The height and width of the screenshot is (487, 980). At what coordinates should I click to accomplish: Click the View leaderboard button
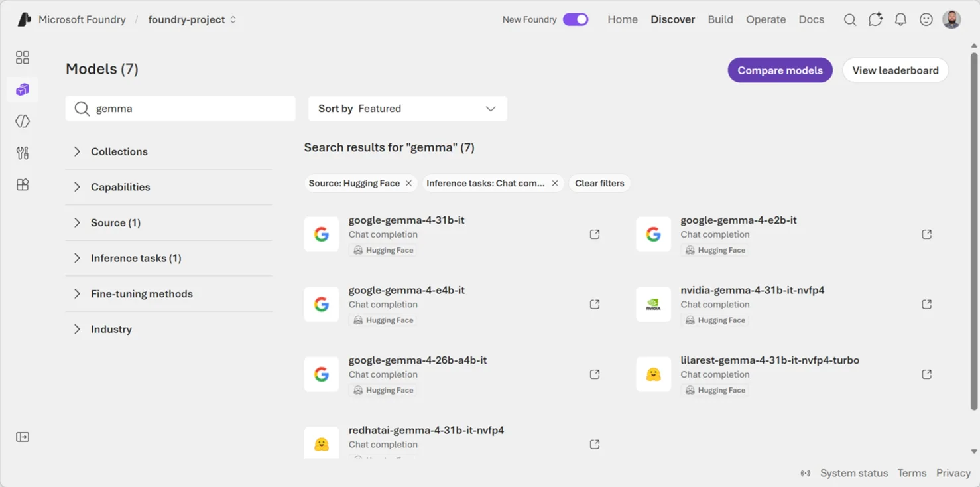895,70
